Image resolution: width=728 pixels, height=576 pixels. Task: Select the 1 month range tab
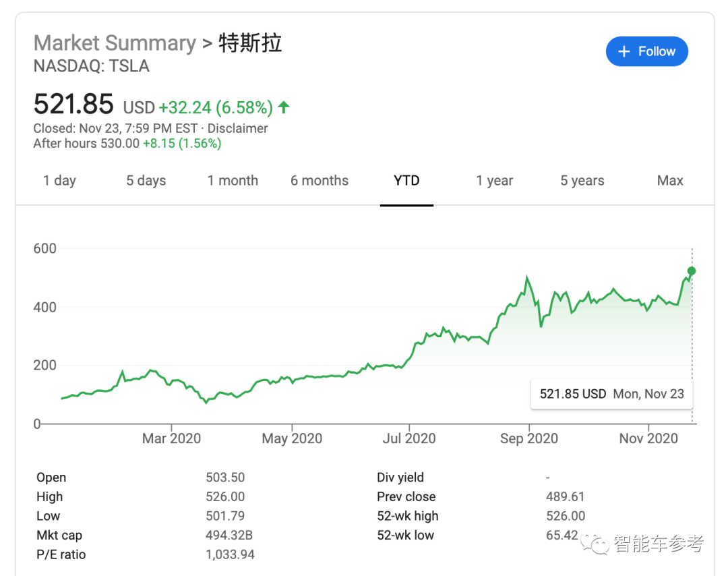(x=232, y=180)
